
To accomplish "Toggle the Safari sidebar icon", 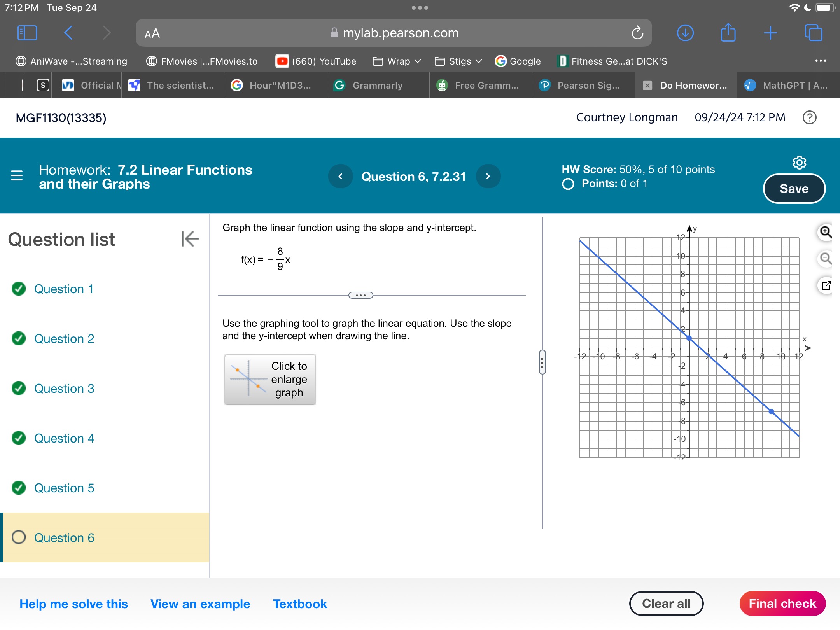I will pos(27,33).
